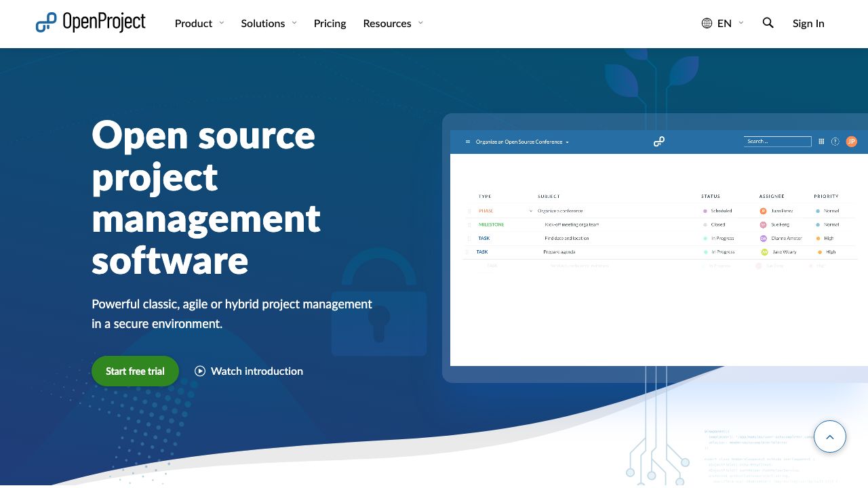This screenshot has width=868, height=488.
Task: Click the TYPE column header
Action: click(x=485, y=197)
